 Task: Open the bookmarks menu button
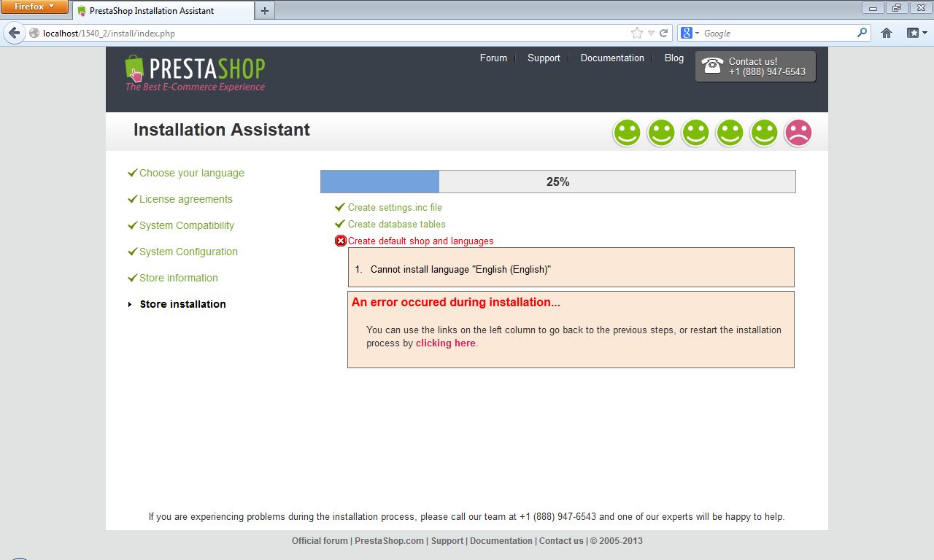pos(916,33)
